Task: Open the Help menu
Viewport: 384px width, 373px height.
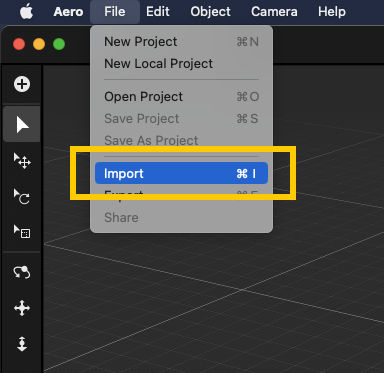Action: click(332, 12)
